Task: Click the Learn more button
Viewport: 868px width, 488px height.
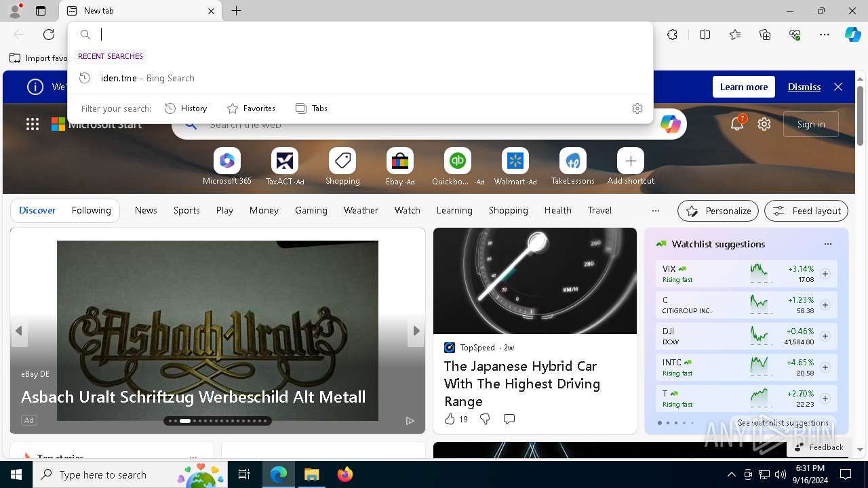Action: pyautogui.click(x=744, y=87)
